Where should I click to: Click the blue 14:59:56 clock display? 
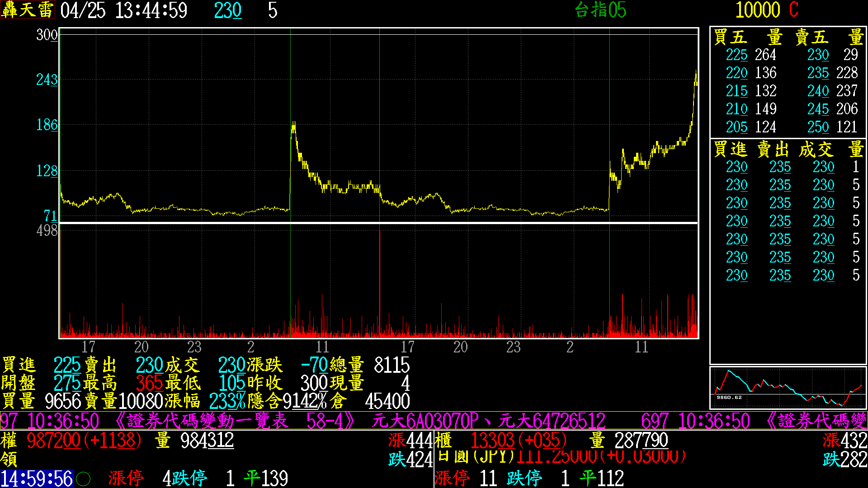[37, 479]
